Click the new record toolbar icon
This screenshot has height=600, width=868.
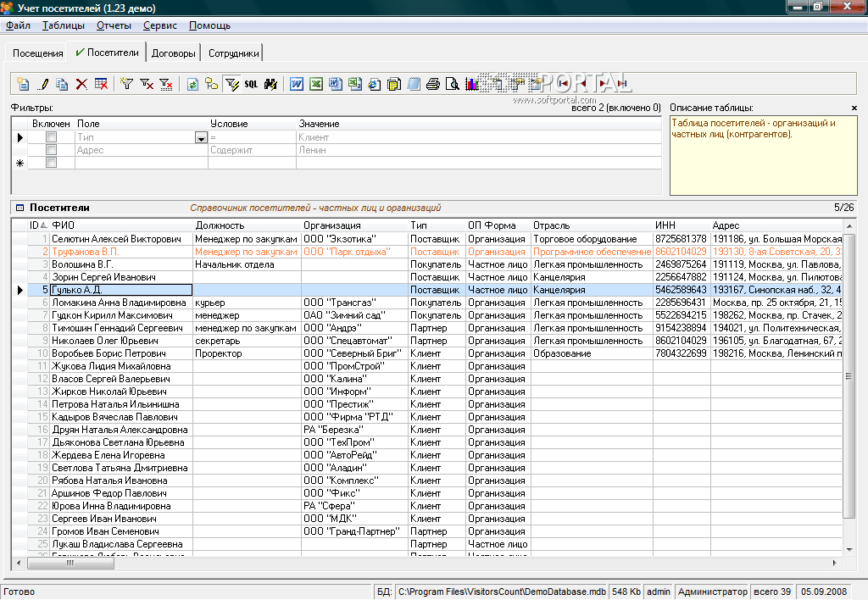click(23, 84)
